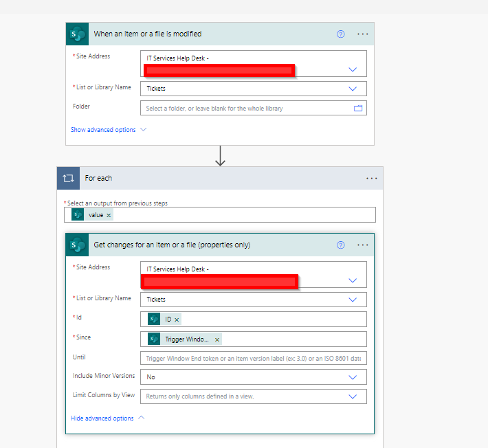Expand the trigger's List or Library Name dropdown
The image size is (488, 448).
[x=353, y=89]
